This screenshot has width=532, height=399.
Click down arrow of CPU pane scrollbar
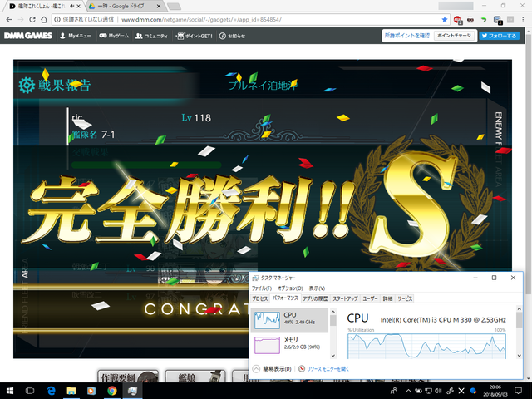(x=519, y=355)
